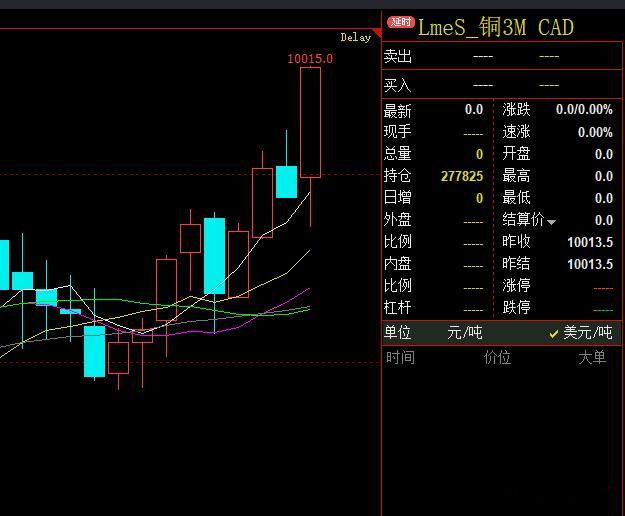Screen dimensions: 625x516
Task: Click the Delay label on chart
Action: [356, 38]
